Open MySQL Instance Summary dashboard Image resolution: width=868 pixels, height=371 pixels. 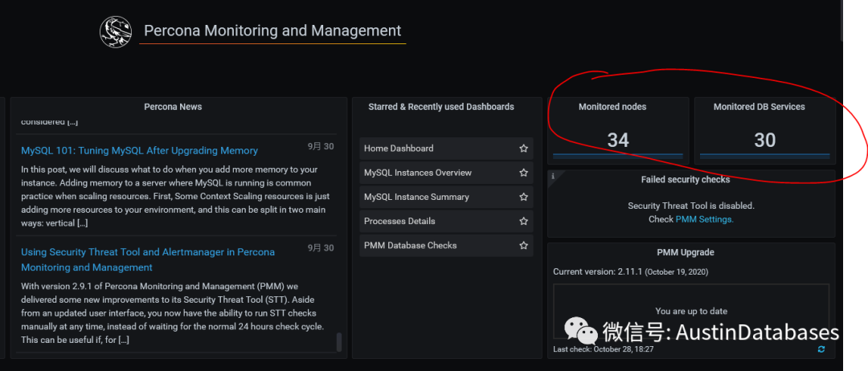(x=416, y=197)
